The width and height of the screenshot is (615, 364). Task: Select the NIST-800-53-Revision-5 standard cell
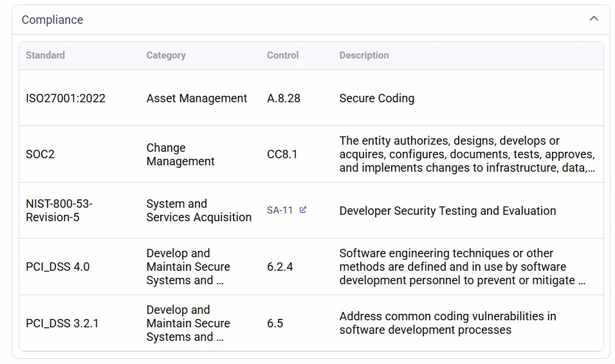pos(59,210)
